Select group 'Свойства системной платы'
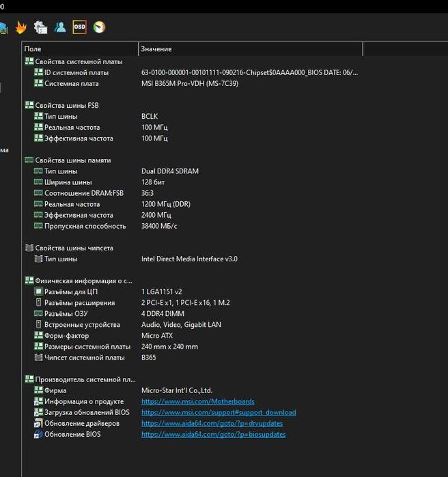448x477 pixels. tap(74, 61)
